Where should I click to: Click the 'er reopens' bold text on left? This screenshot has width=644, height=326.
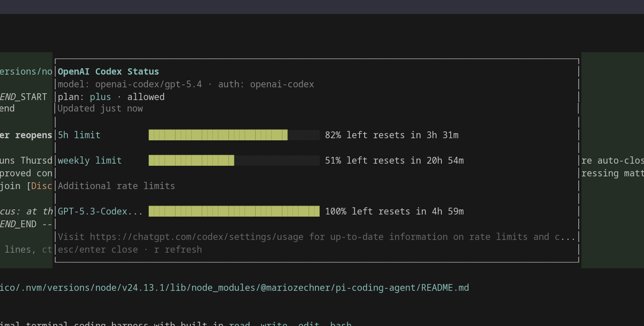(x=26, y=135)
